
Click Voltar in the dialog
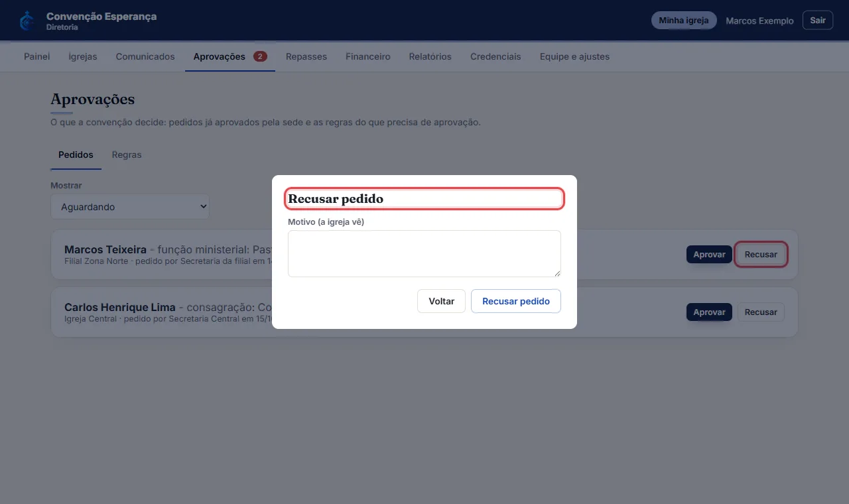tap(442, 301)
